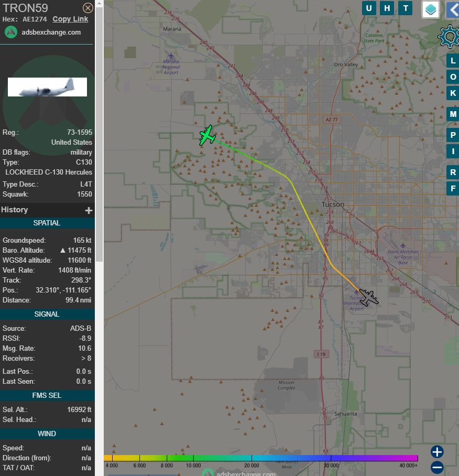Click registration value 73-1595

click(80, 132)
